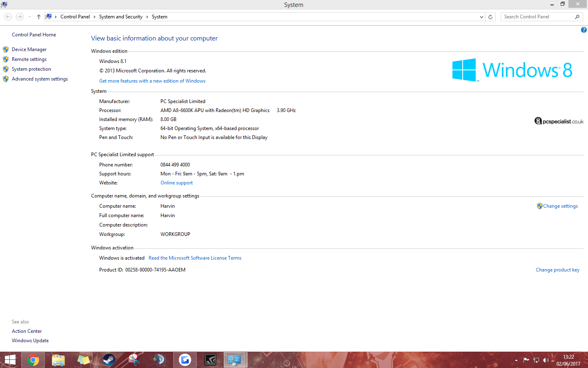588x368 pixels.
Task: Click the search magnifier icon
Action: 577,17
